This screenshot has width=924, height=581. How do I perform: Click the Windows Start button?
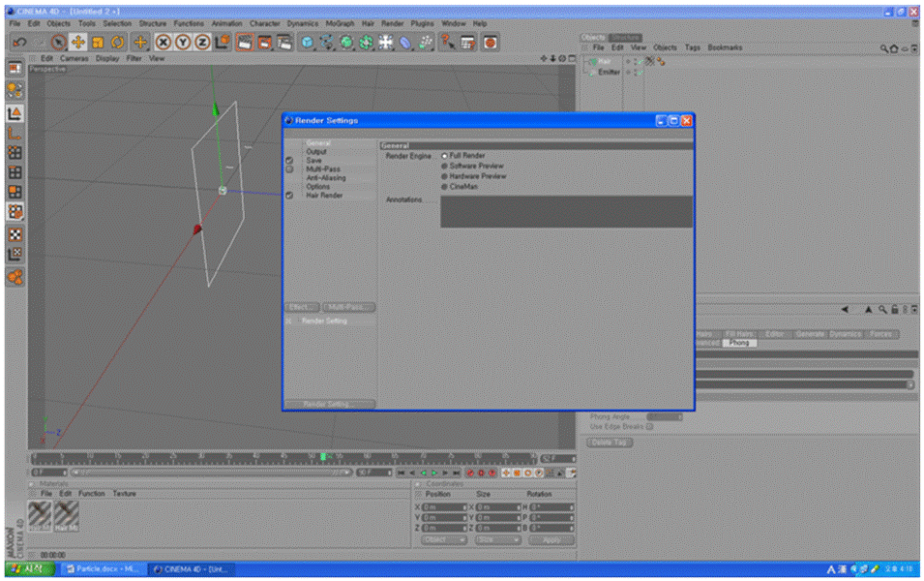pos(29,569)
